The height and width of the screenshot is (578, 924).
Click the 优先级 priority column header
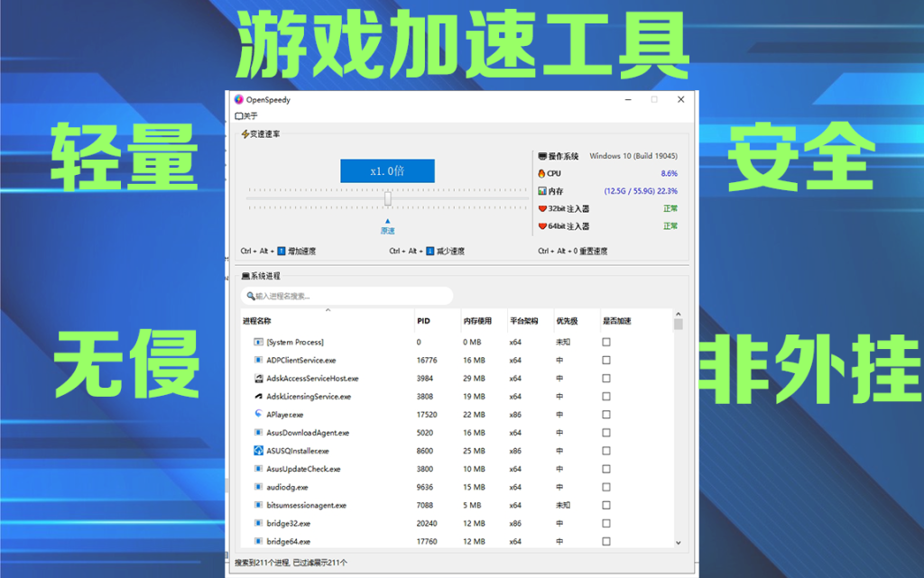(x=567, y=321)
